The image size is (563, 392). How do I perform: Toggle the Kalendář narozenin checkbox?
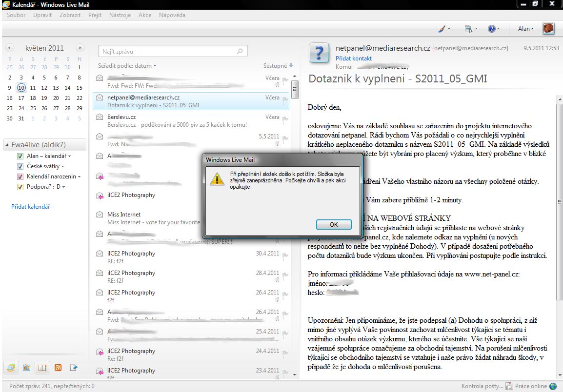click(x=20, y=176)
